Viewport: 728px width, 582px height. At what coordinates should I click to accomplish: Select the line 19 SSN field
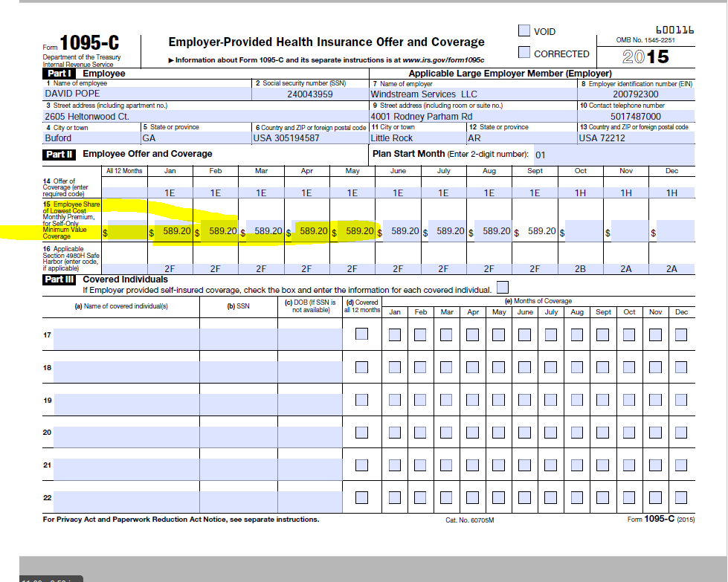(239, 404)
